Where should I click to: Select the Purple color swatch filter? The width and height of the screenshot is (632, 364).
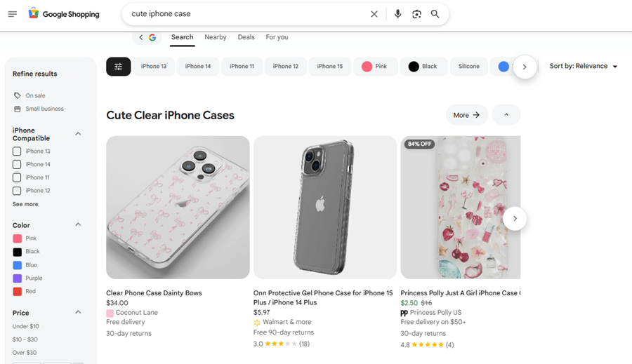(x=18, y=278)
